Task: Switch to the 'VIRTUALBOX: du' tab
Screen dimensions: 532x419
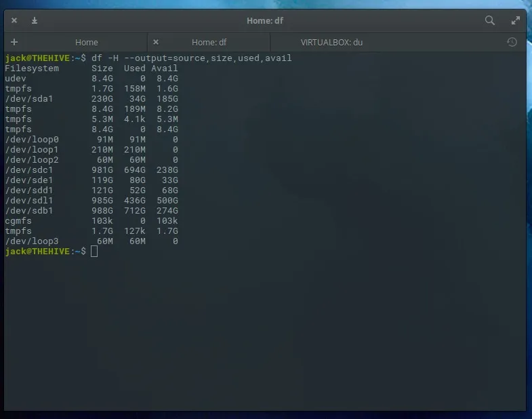Action: pos(331,42)
